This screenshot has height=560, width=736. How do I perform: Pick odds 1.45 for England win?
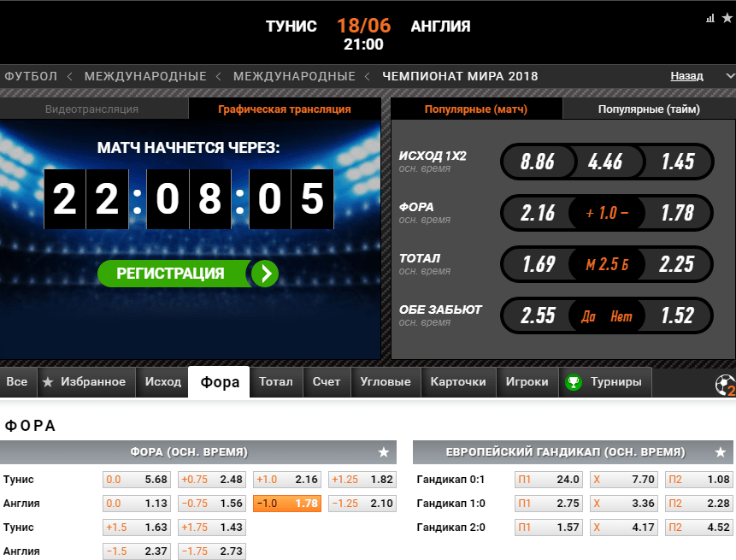[x=678, y=162]
